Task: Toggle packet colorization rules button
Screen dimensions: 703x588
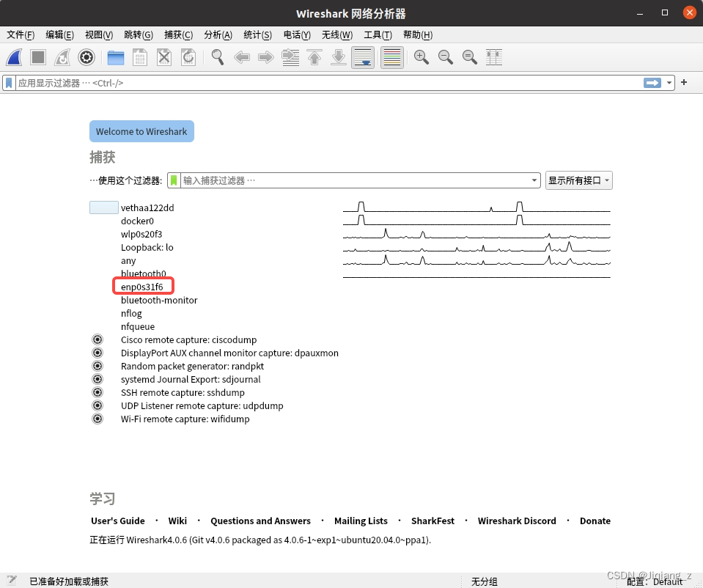Action: click(x=392, y=57)
